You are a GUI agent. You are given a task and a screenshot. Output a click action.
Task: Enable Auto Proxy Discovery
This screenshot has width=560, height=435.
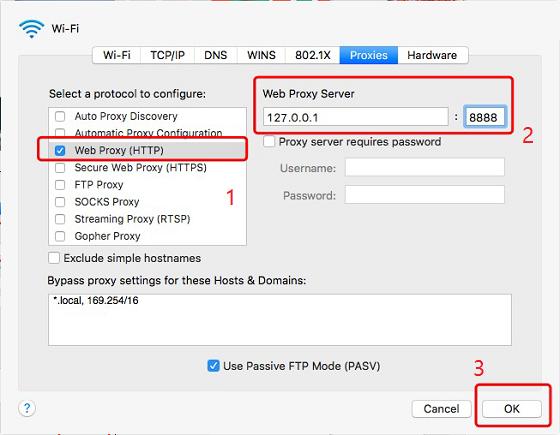pyautogui.click(x=60, y=116)
